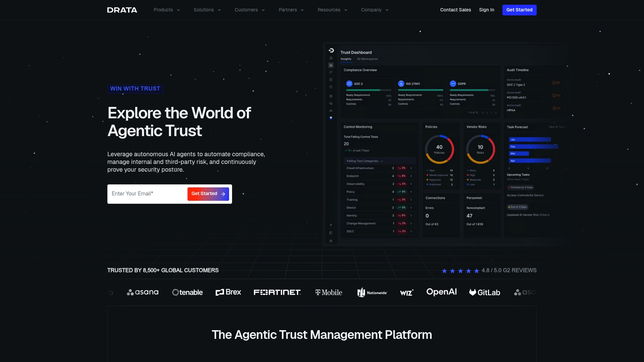Image resolution: width=644 pixels, height=362 pixels.
Task: Click the Brex logo
Action: [x=228, y=292]
